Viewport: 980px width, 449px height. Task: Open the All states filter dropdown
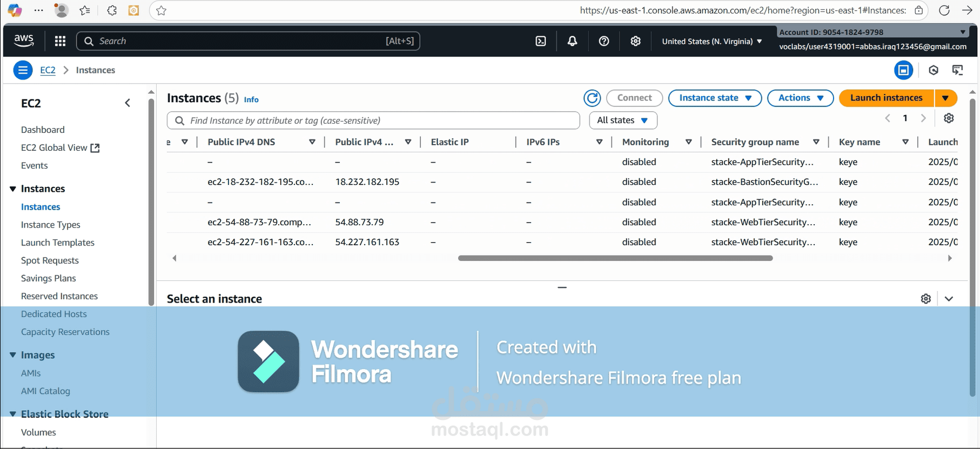[623, 120]
